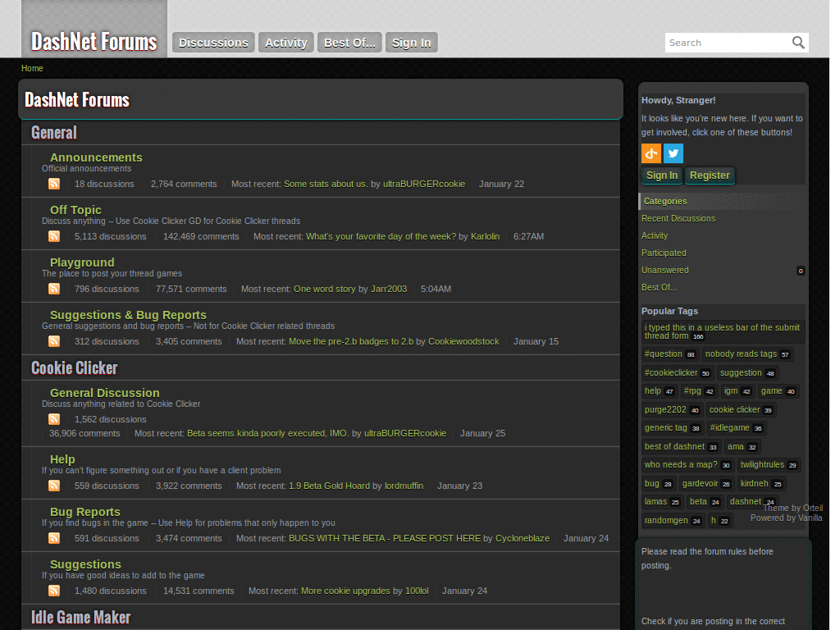Click the search magnifier icon
Screen dimensions: 840x630
tap(797, 42)
